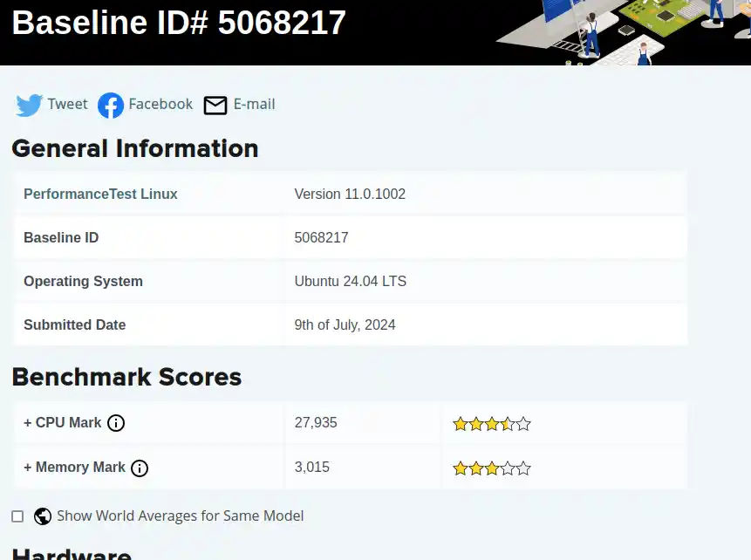Image resolution: width=751 pixels, height=560 pixels.
Task: Click the Facebook logo icon
Action: coord(111,105)
